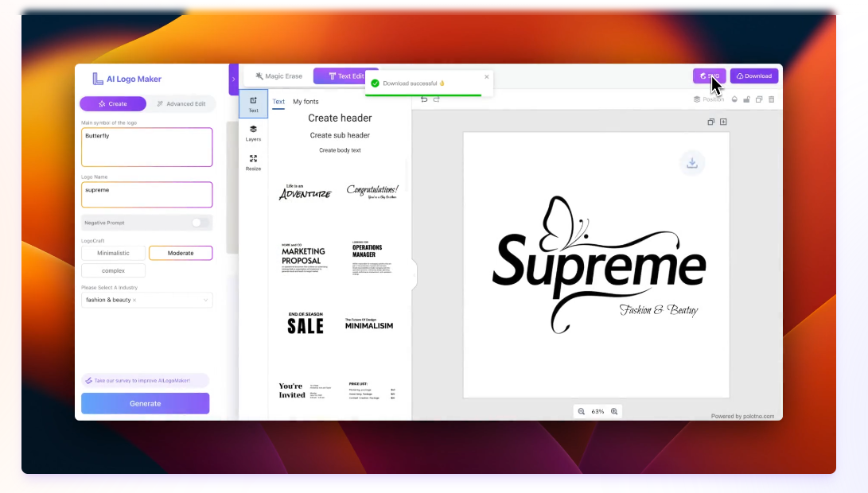Insert the You're Invited text template
The width and height of the screenshot is (868, 493).
pyautogui.click(x=305, y=390)
